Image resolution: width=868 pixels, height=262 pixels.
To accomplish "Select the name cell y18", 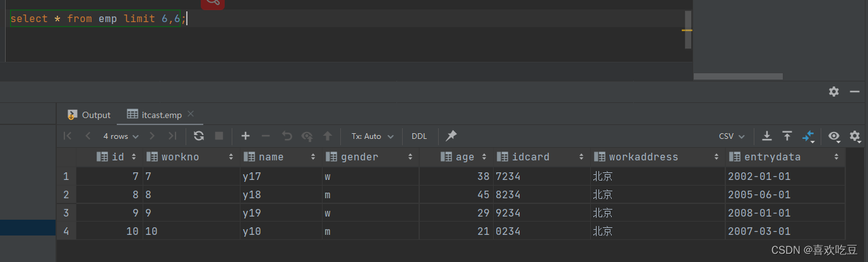I will pos(280,194).
